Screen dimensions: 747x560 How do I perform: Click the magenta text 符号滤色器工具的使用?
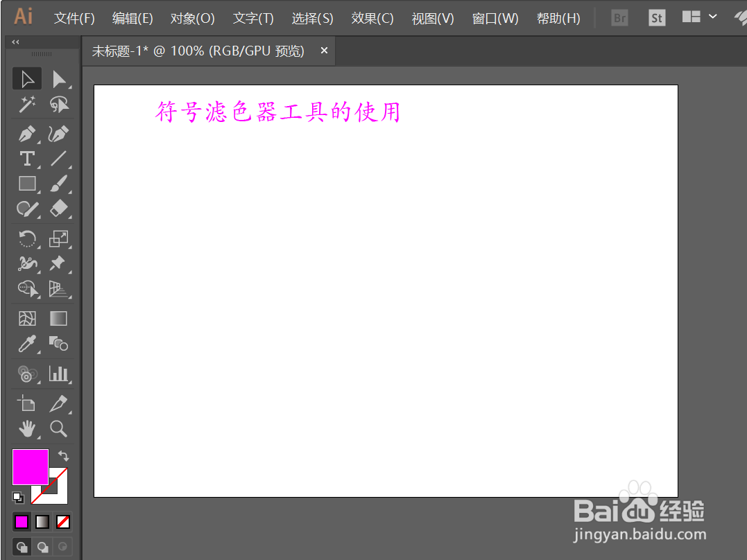point(277,112)
